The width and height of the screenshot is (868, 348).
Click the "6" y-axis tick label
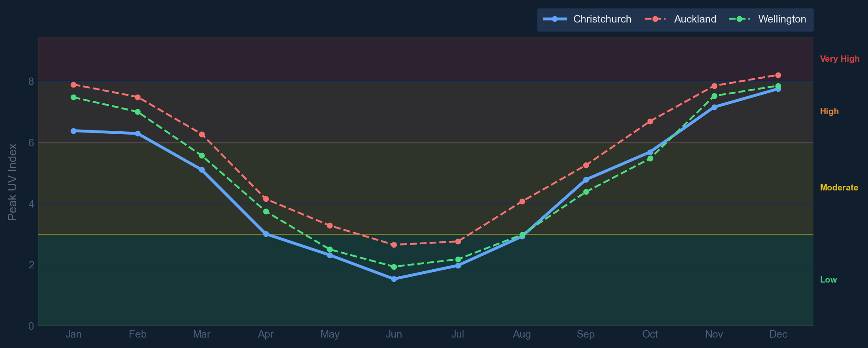point(31,143)
